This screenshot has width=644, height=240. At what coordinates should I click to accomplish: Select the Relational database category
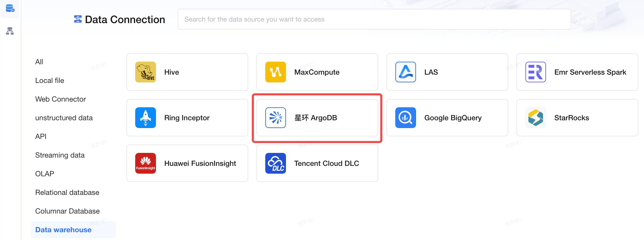(67, 192)
